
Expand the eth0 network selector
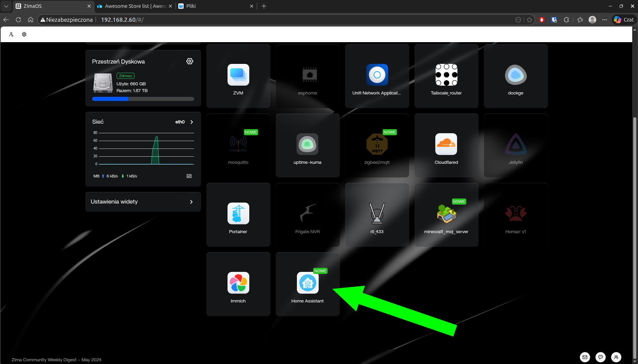click(184, 122)
